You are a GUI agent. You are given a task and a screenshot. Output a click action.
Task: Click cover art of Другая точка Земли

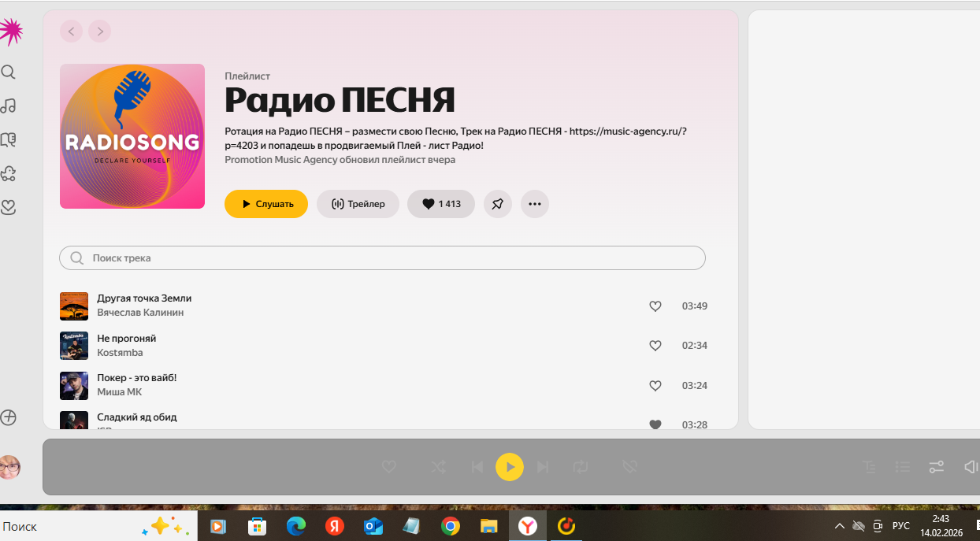coord(74,306)
